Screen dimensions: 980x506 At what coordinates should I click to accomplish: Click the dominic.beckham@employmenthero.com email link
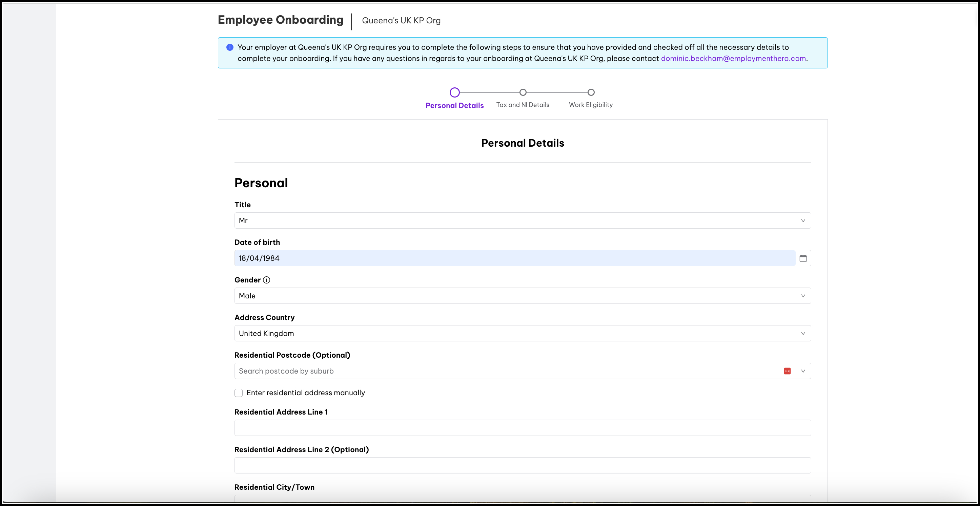733,59
